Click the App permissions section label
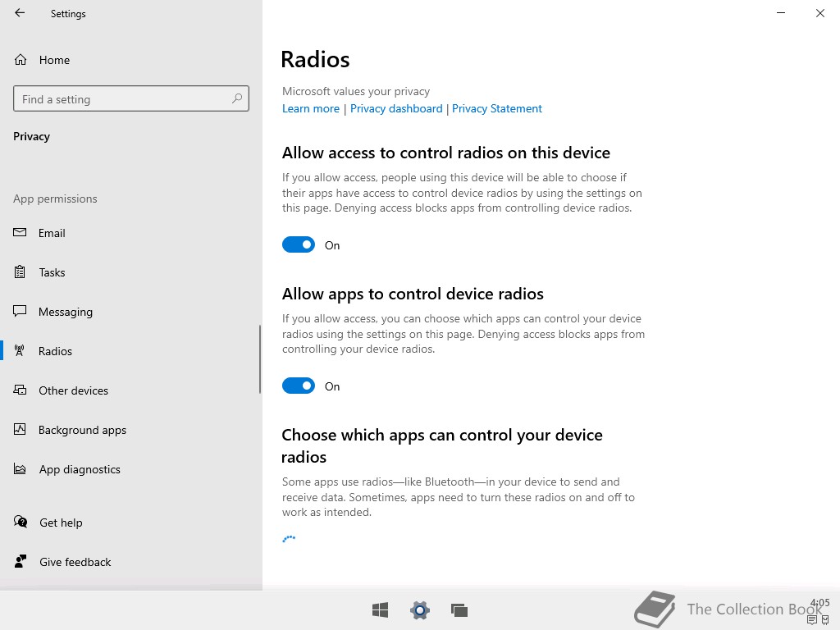 [55, 199]
